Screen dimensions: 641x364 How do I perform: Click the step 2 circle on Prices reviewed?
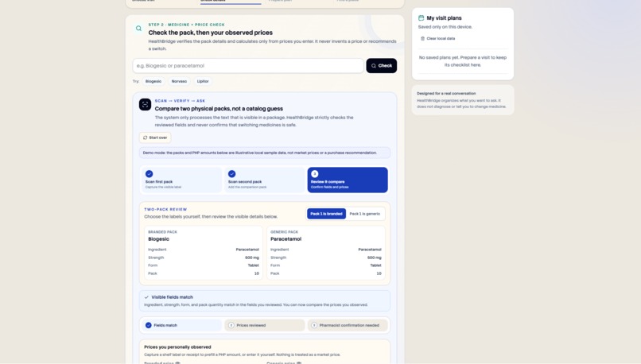pyautogui.click(x=231, y=325)
